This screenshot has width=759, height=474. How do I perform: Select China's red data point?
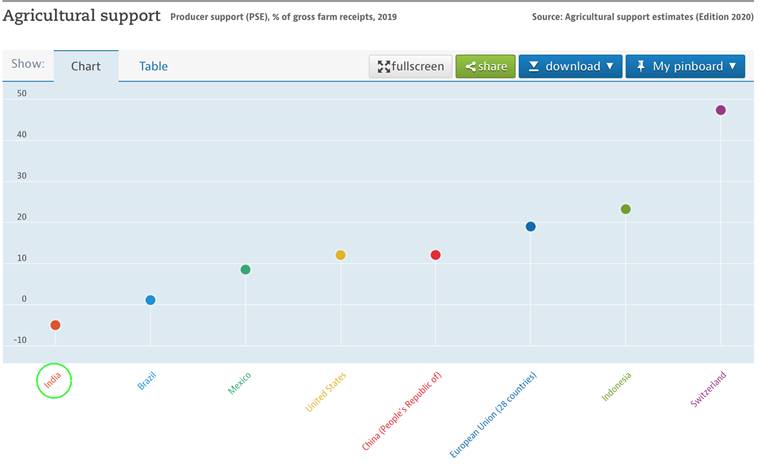[435, 255]
